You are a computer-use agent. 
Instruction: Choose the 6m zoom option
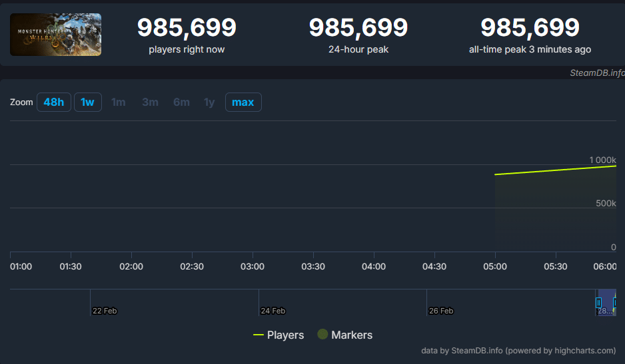coord(181,102)
